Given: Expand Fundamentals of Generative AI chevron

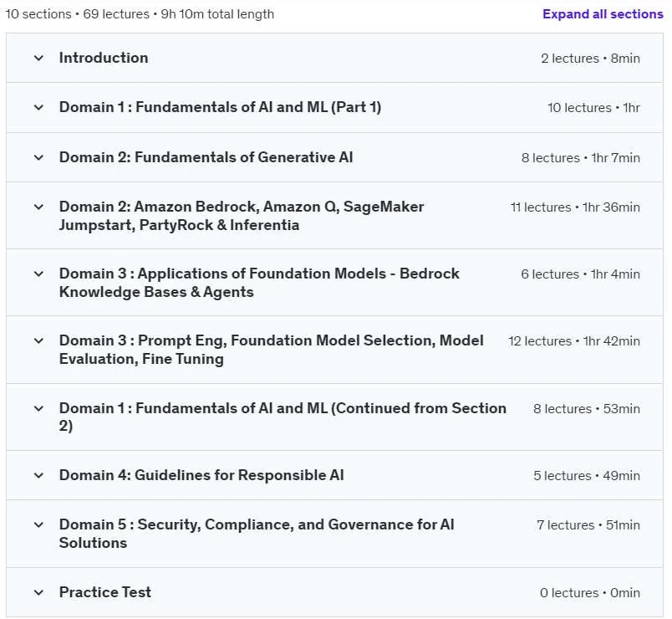Looking at the screenshot, I should 38,157.
